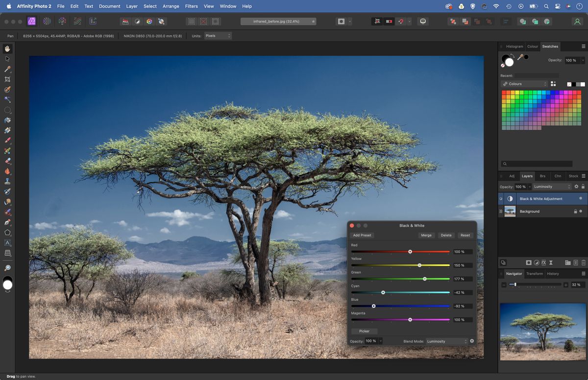Activate the Crop tool in the sidebar
The width and height of the screenshot is (588, 380).
(7, 79)
